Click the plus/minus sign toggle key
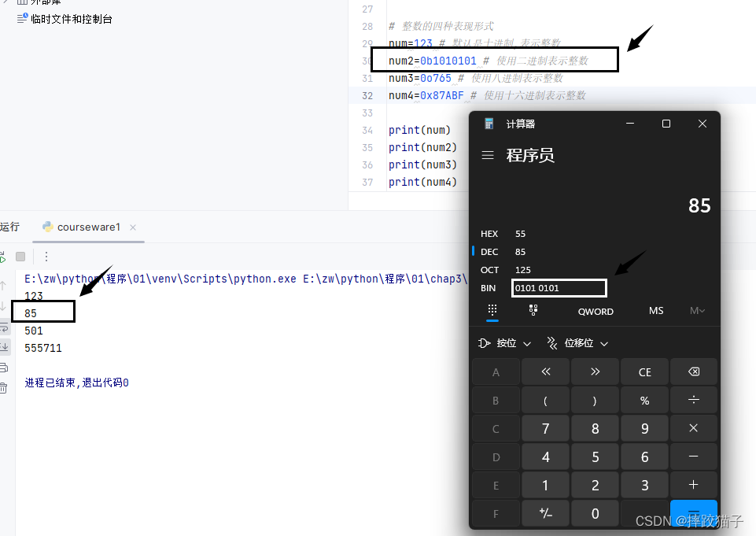The height and width of the screenshot is (536, 756). point(546,513)
